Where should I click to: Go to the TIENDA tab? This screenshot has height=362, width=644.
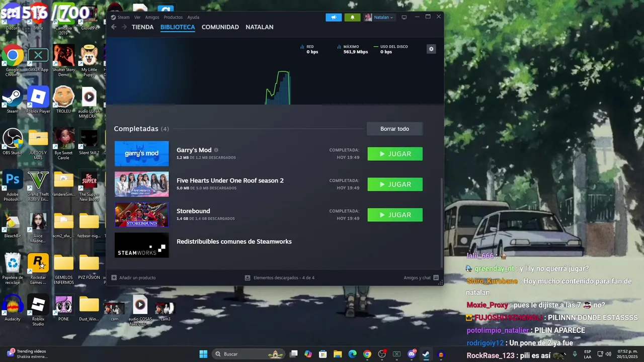[x=142, y=27]
